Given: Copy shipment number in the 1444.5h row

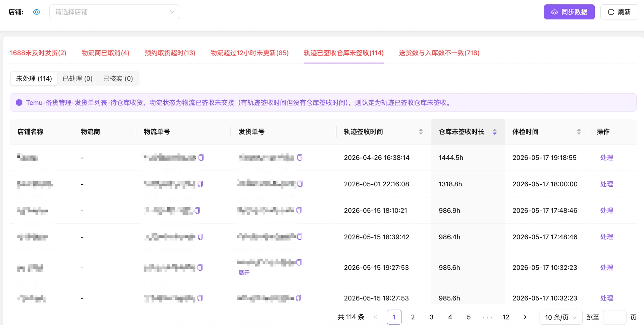Looking at the screenshot, I should [x=300, y=157].
